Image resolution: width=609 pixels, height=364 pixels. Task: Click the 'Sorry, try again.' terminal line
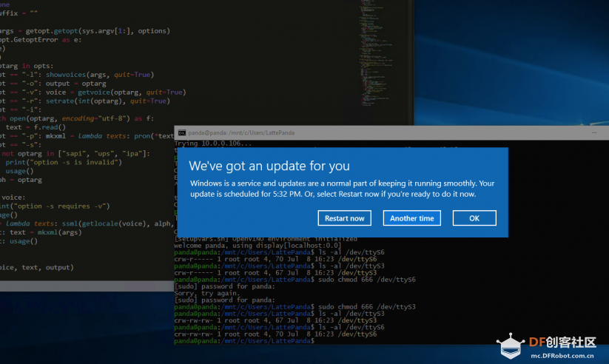[x=206, y=293]
